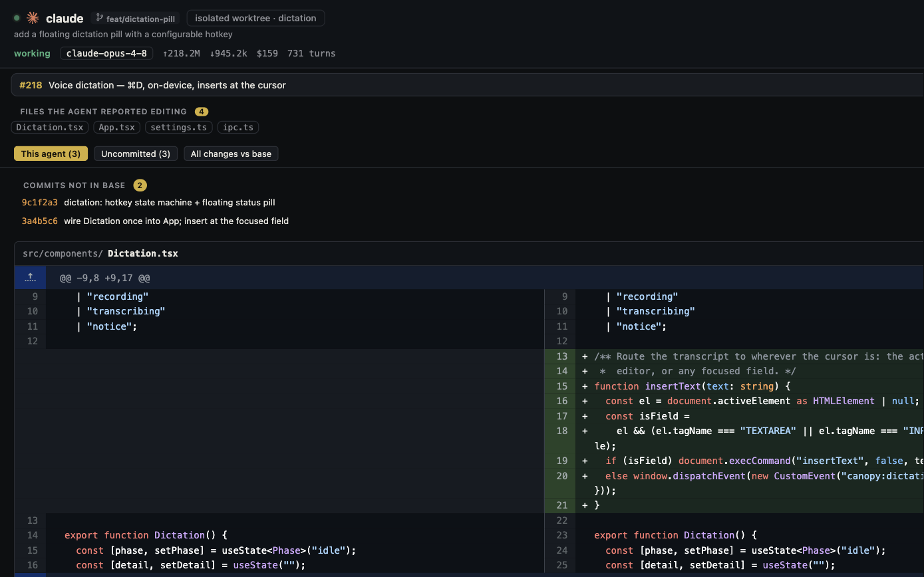Open the Dictation.tsx file chip
This screenshot has width=924, height=577.
coord(50,127)
